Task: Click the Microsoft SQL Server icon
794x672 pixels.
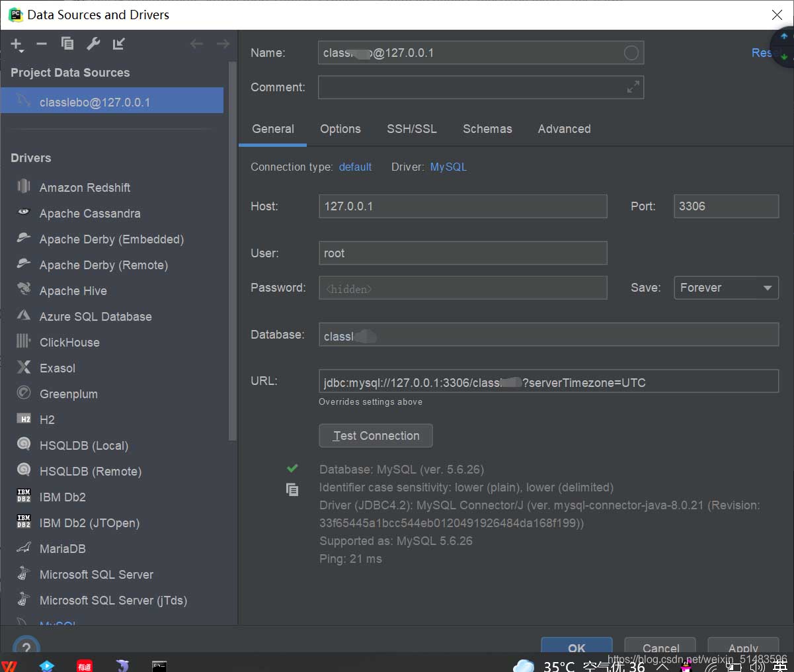Action: tap(24, 573)
